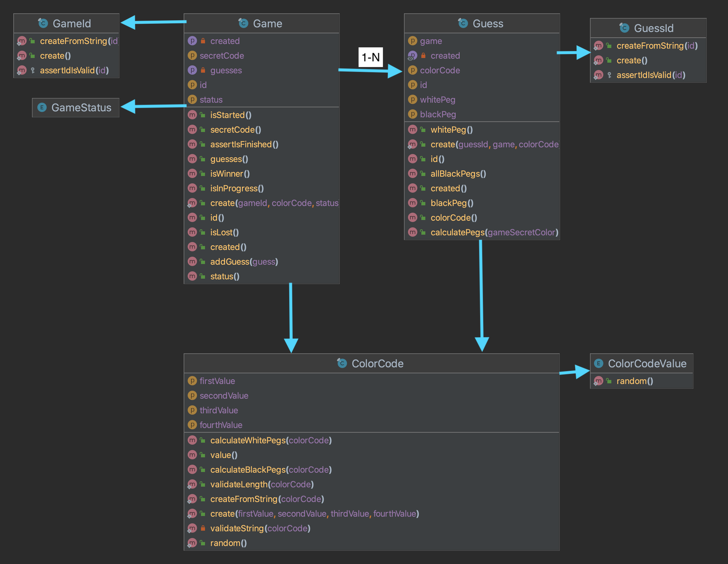Click the class icon beside Game title
This screenshot has width=728, height=564.
tap(243, 23)
